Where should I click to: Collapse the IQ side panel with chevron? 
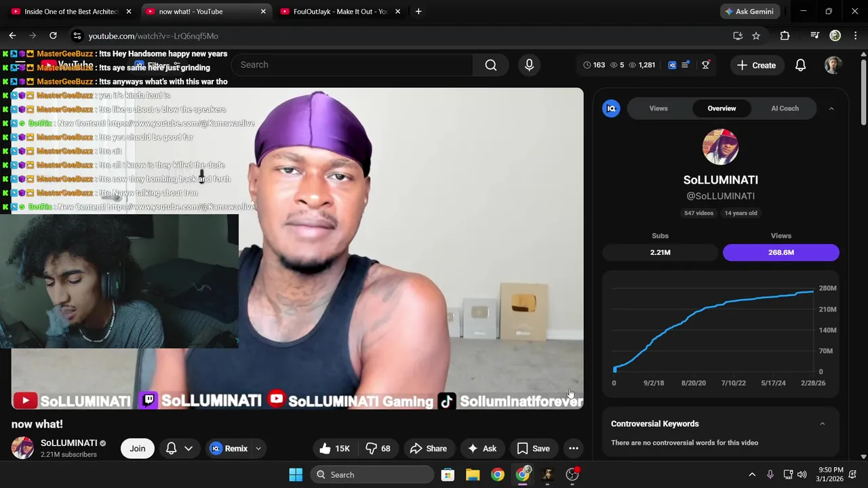point(831,108)
